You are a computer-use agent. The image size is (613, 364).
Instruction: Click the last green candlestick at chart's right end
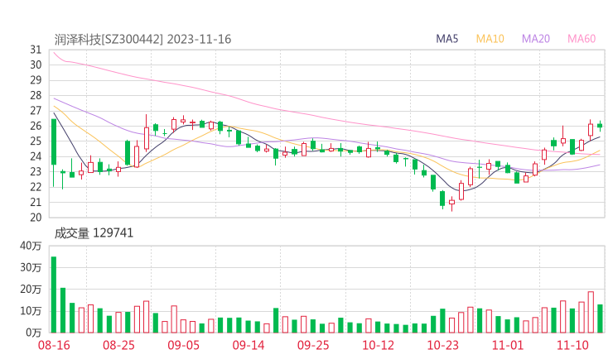[x=600, y=126]
